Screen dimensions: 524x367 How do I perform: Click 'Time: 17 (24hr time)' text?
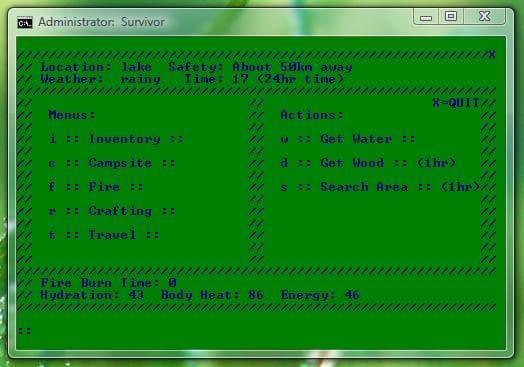tap(264, 79)
